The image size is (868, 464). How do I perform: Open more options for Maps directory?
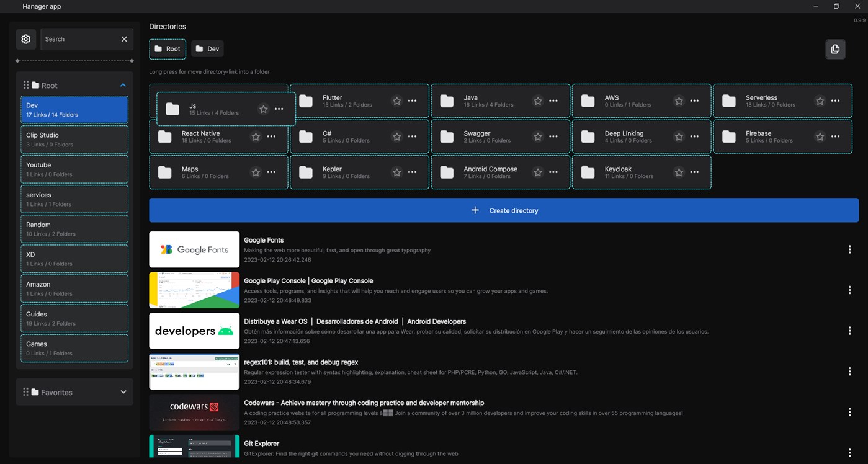[271, 172]
